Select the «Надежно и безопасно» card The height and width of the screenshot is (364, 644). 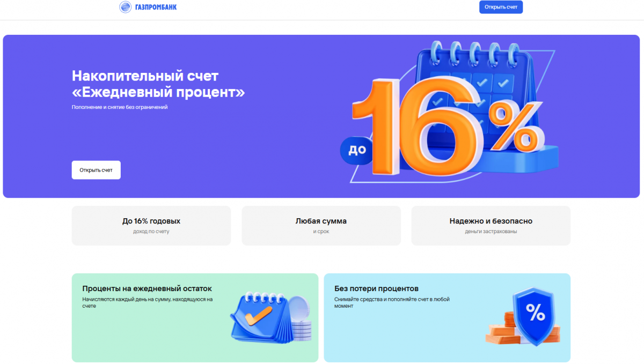[491, 226]
